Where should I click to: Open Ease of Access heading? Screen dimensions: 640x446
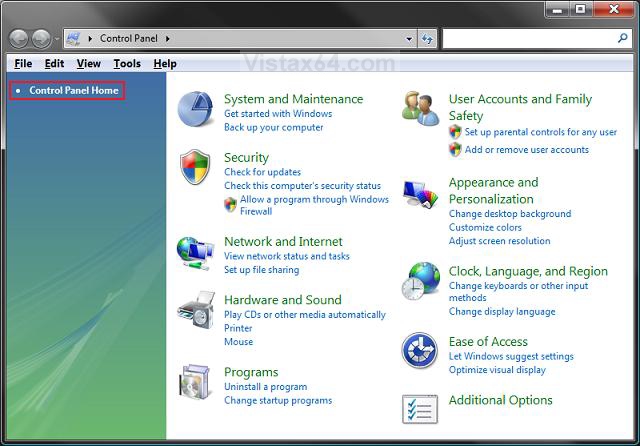pyautogui.click(x=488, y=342)
